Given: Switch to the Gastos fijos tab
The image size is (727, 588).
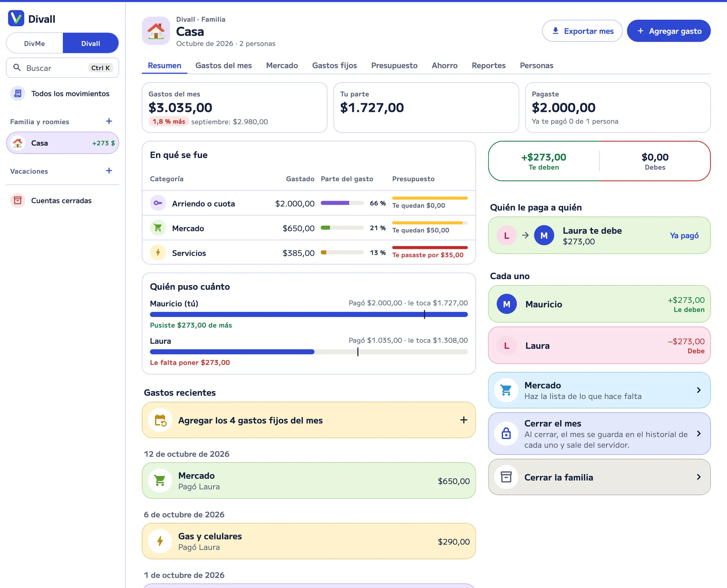Looking at the screenshot, I should click(334, 65).
